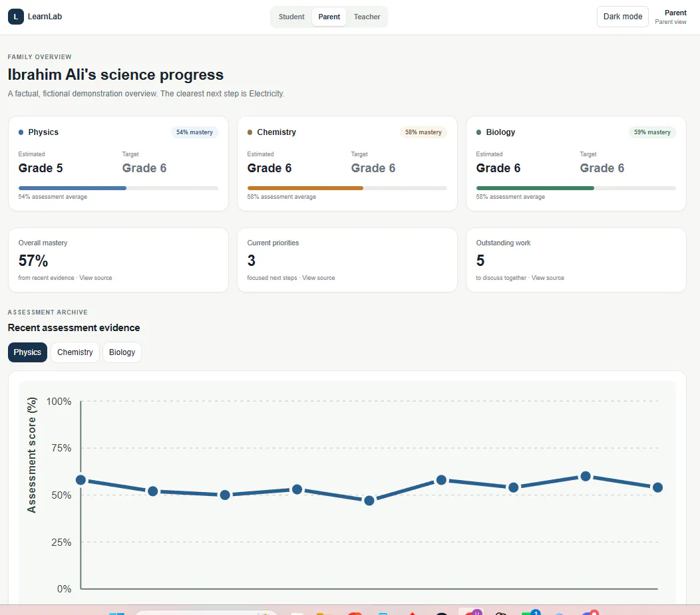Click Chemistry's 58% assessment average text
700x615 pixels.
281,197
